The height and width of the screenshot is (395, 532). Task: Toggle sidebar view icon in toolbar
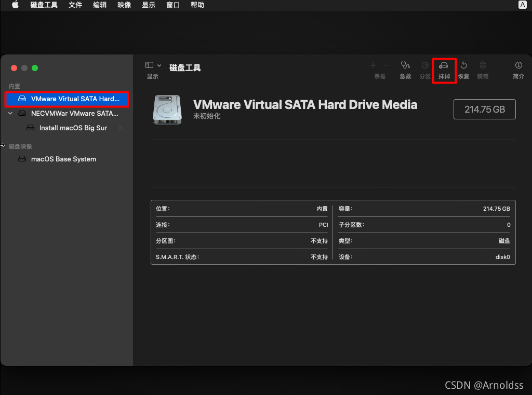coord(149,65)
